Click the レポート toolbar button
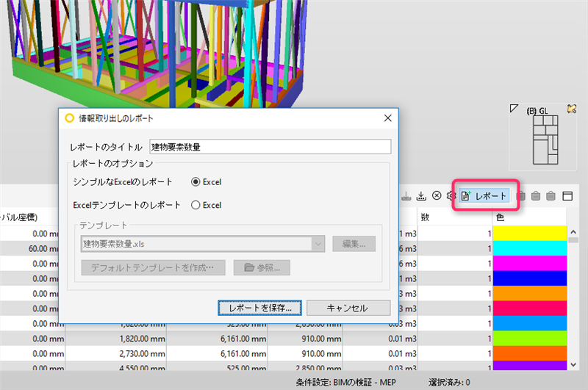Viewport: 588px width, 390px height. pyautogui.click(x=484, y=196)
